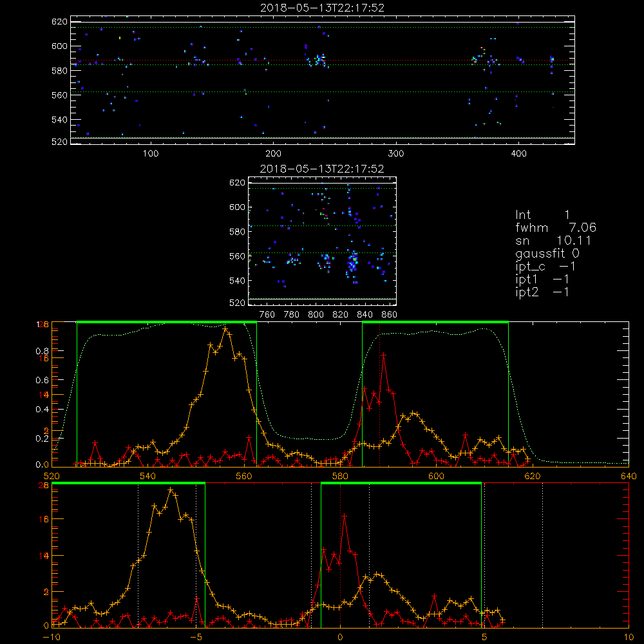Viewport: 644px width, 644px height.
Task: Click the bottom plot's thick green bar above zero
Action: (x=401, y=484)
